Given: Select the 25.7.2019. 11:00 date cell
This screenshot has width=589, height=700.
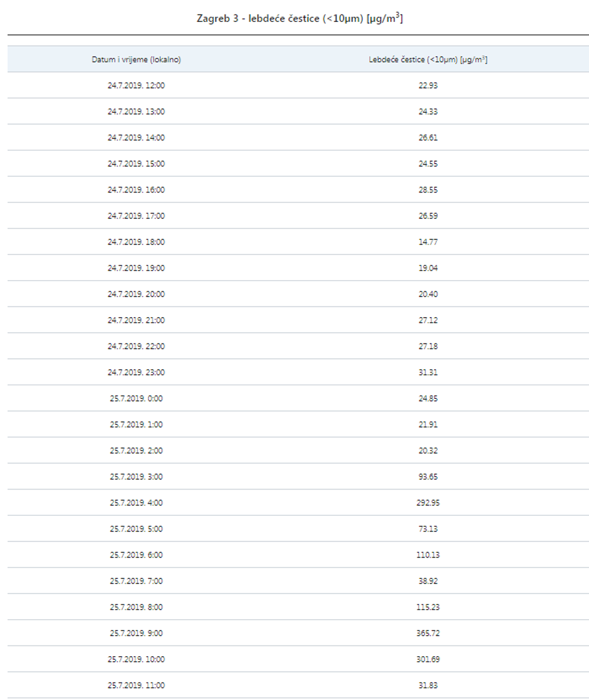Looking at the screenshot, I should pos(136,686).
